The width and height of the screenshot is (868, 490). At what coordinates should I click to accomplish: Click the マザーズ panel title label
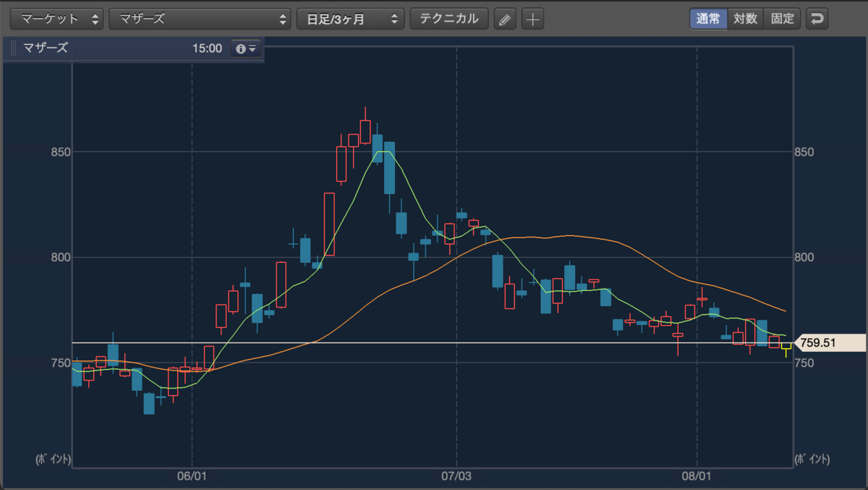coord(46,48)
